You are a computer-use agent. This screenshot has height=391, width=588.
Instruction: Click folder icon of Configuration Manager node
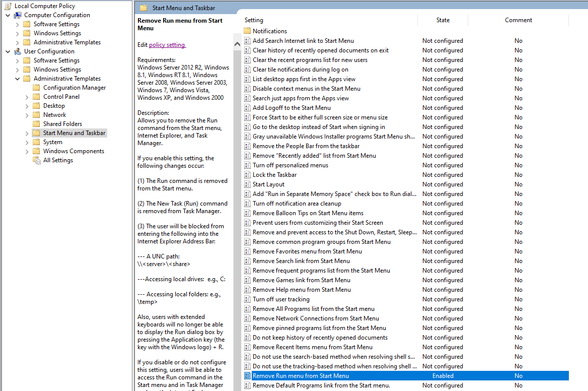coord(36,88)
